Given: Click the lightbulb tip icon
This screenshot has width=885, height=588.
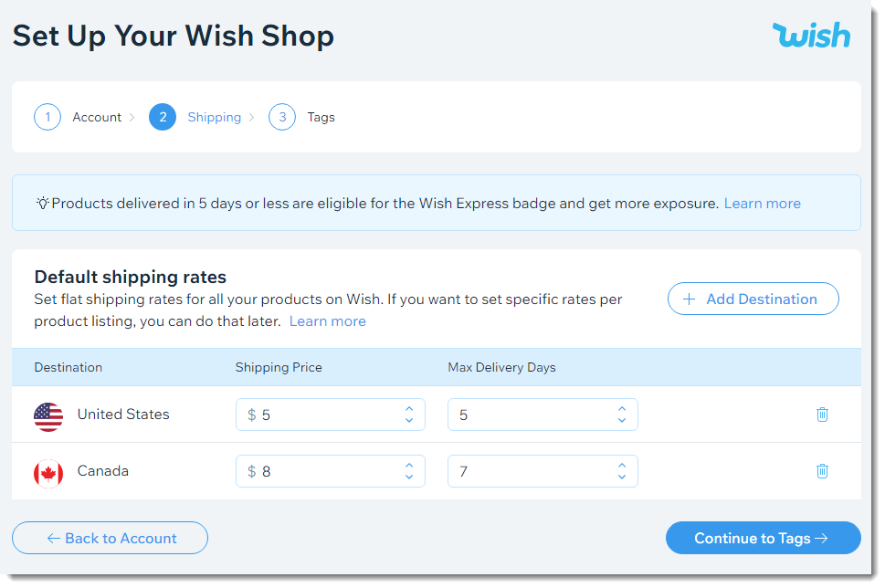Looking at the screenshot, I should click(43, 203).
